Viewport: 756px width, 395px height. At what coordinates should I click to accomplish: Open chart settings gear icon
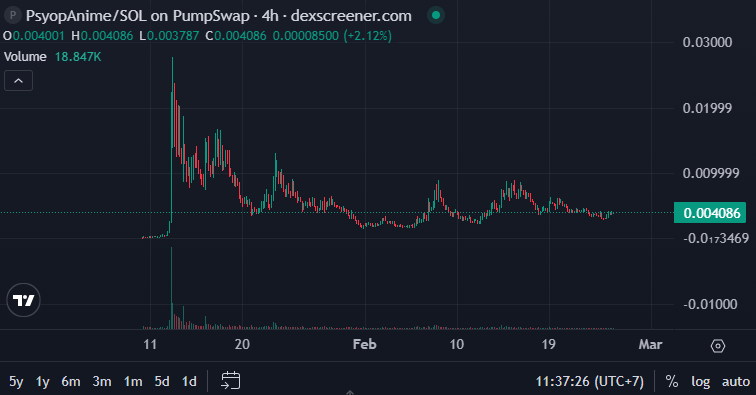tap(717, 346)
